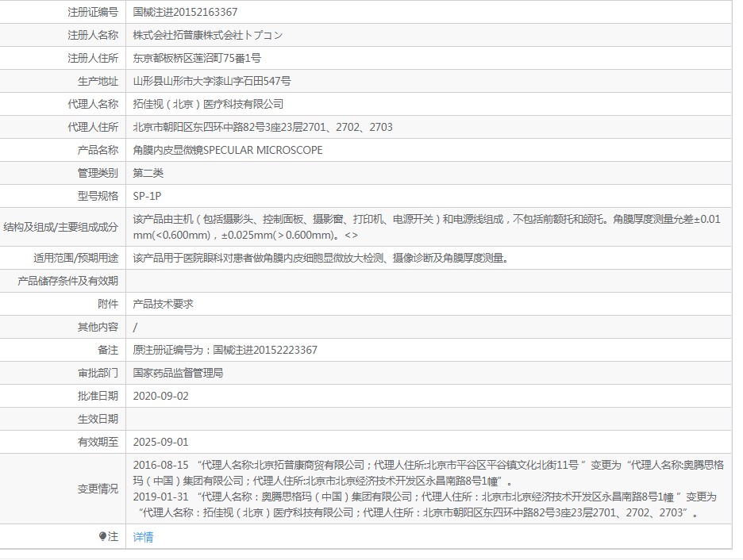Click the bullet icon beside 注

(102, 536)
